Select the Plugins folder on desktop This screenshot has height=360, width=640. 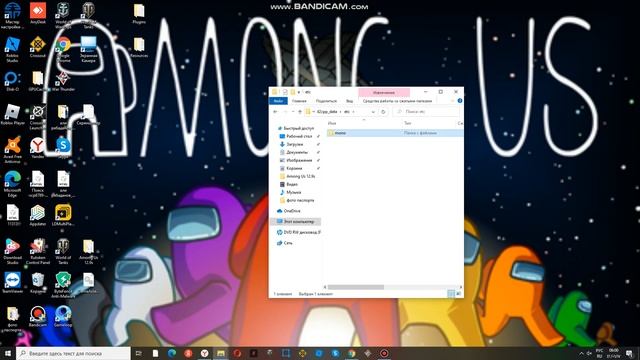point(139,13)
